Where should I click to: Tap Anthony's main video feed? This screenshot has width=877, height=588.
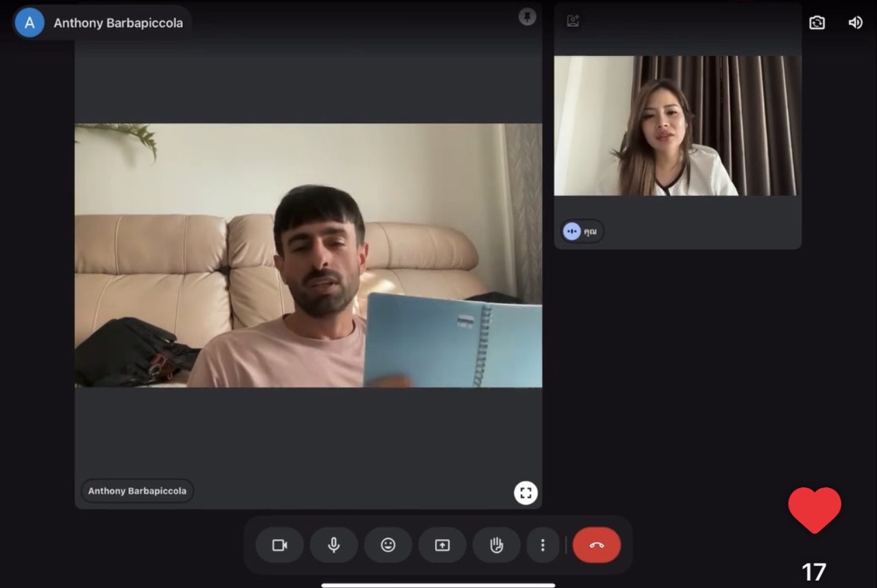pos(308,255)
